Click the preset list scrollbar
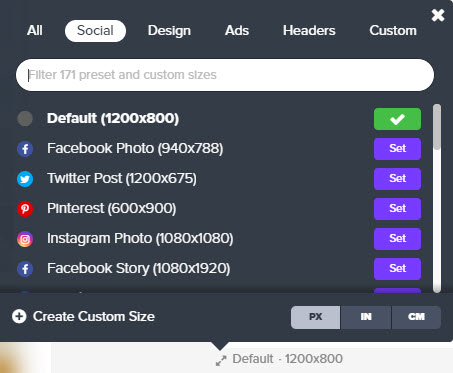The image size is (453, 373). 437,198
